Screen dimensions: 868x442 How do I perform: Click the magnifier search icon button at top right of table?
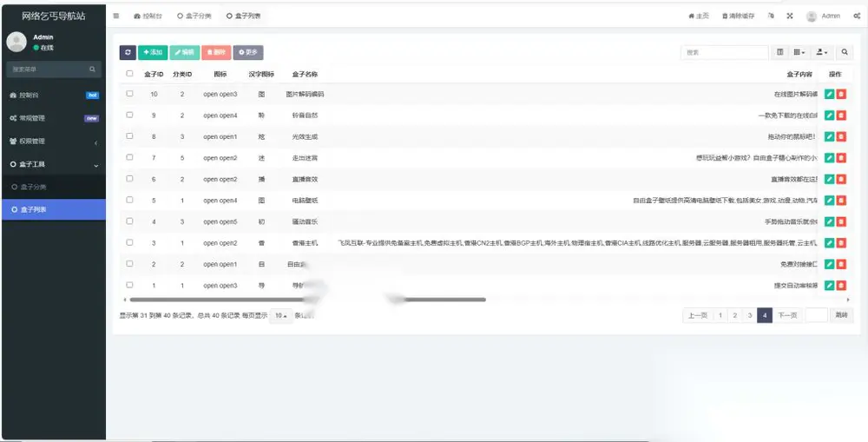845,52
